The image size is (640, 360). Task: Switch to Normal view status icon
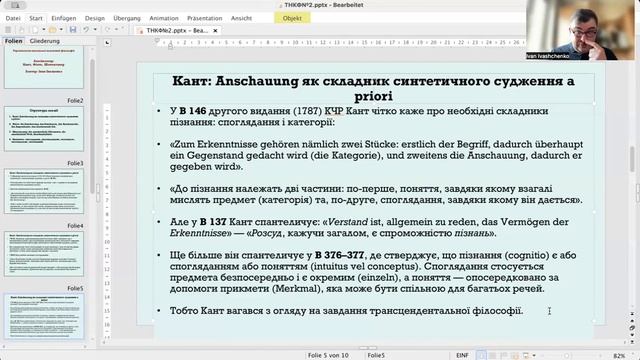point(481,356)
